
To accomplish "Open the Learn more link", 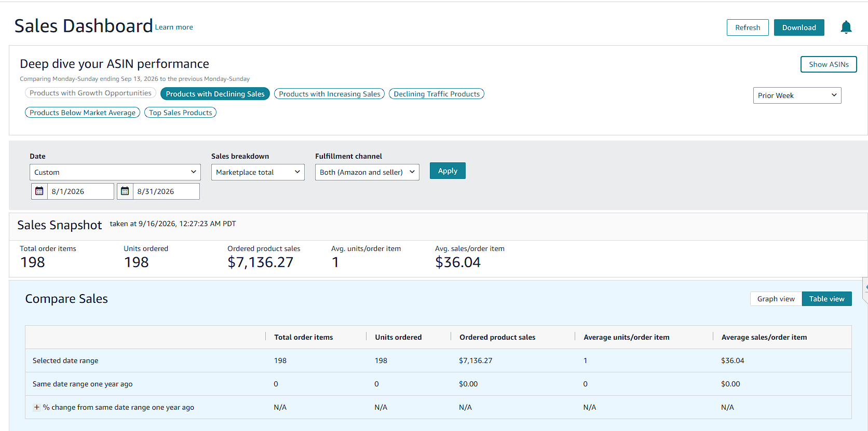I will pyautogui.click(x=174, y=27).
